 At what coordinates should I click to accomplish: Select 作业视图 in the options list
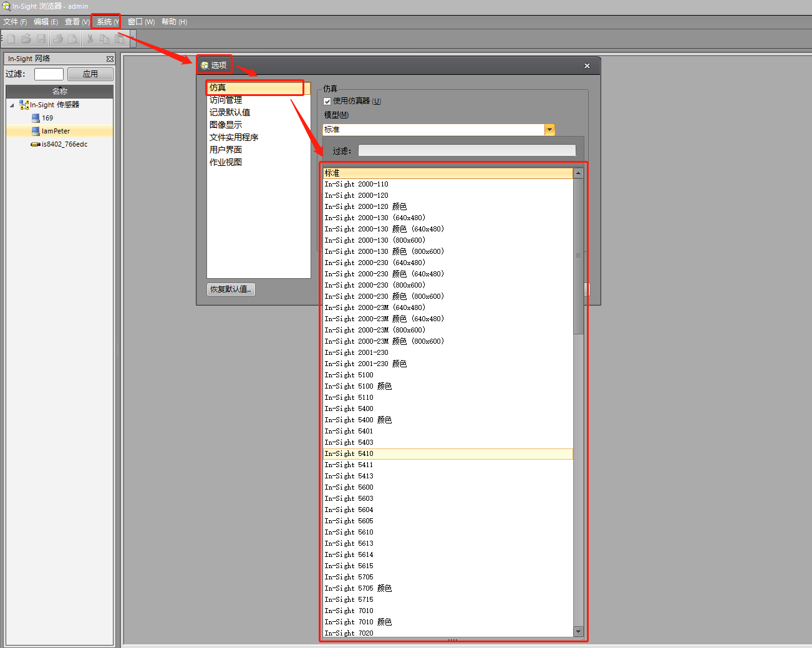click(258, 162)
